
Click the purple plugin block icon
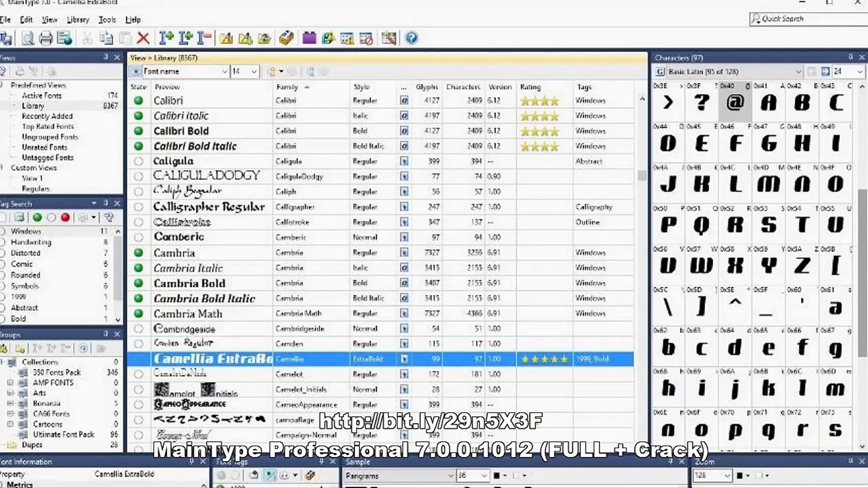point(309,38)
